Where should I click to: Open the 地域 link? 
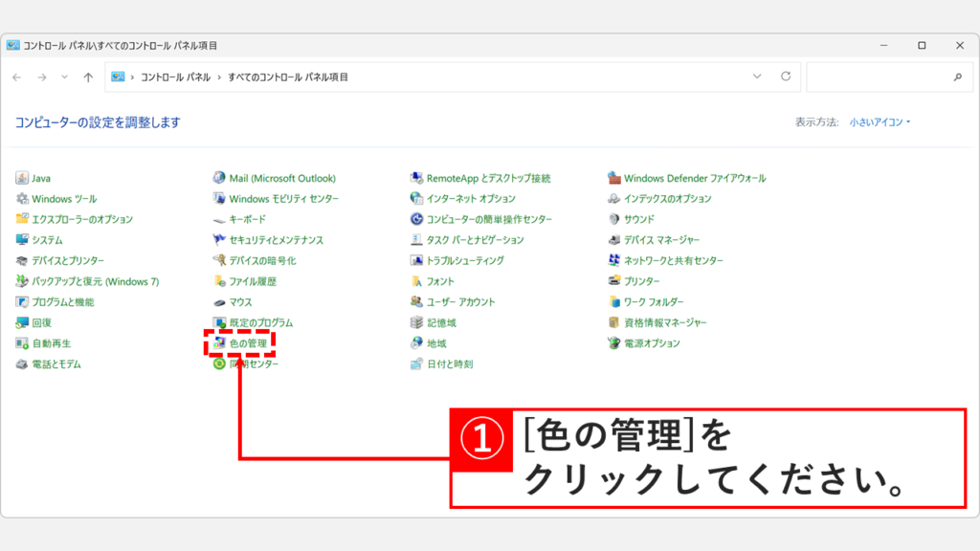coord(436,343)
